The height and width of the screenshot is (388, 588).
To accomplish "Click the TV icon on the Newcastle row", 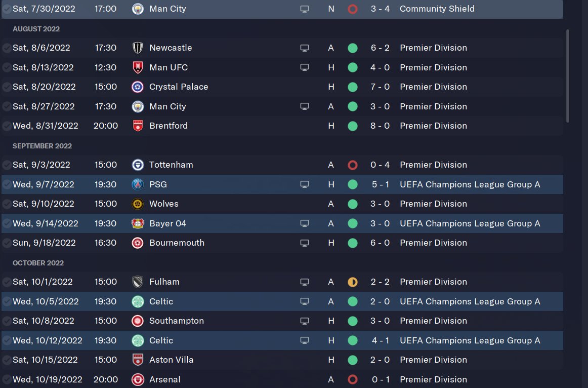I will click(x=305, y=48).
